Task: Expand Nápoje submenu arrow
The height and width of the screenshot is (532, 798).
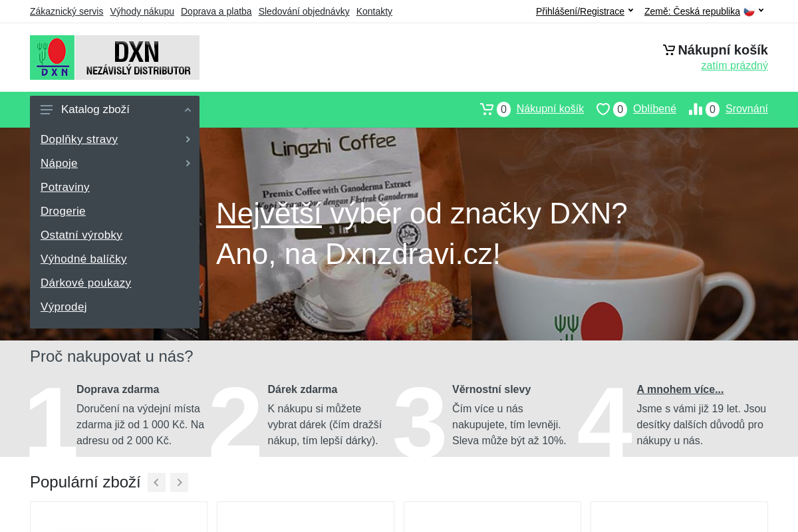Action: (x=188, y=163)
